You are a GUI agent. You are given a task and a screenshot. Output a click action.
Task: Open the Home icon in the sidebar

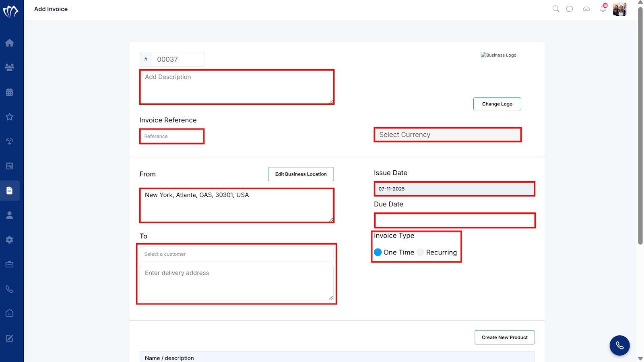coord(10,43)
